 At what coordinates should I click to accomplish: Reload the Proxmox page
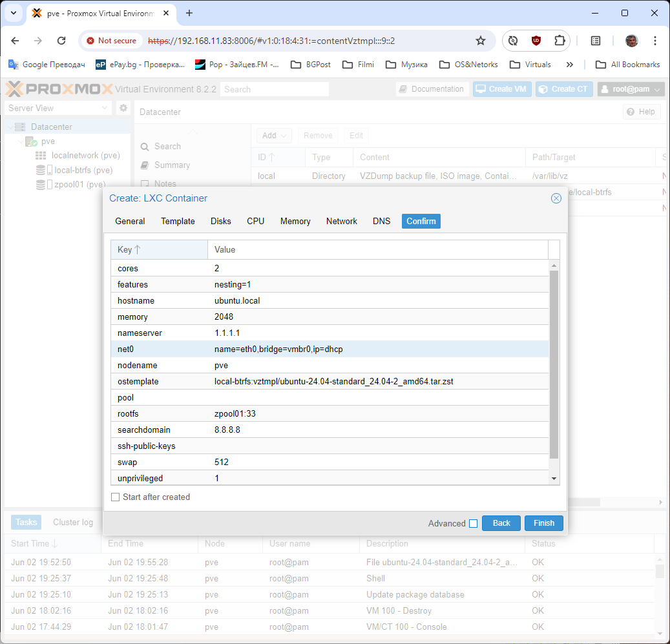click(61, 41)
